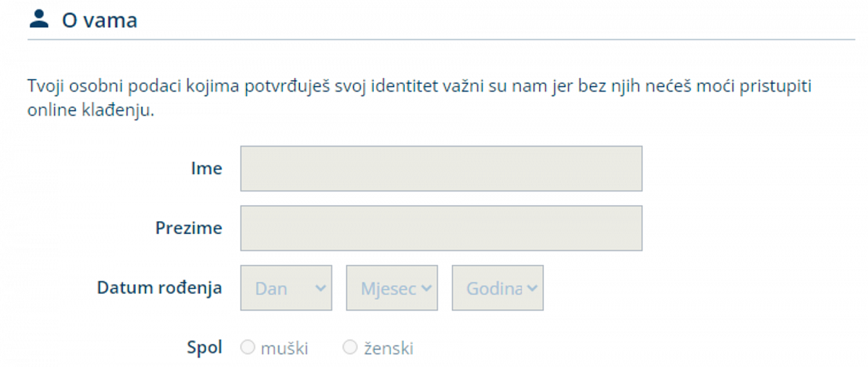Click the O vama section heading
Viewport: 868px width, 367px height.
pyautogui.click(x=99, y=20)
